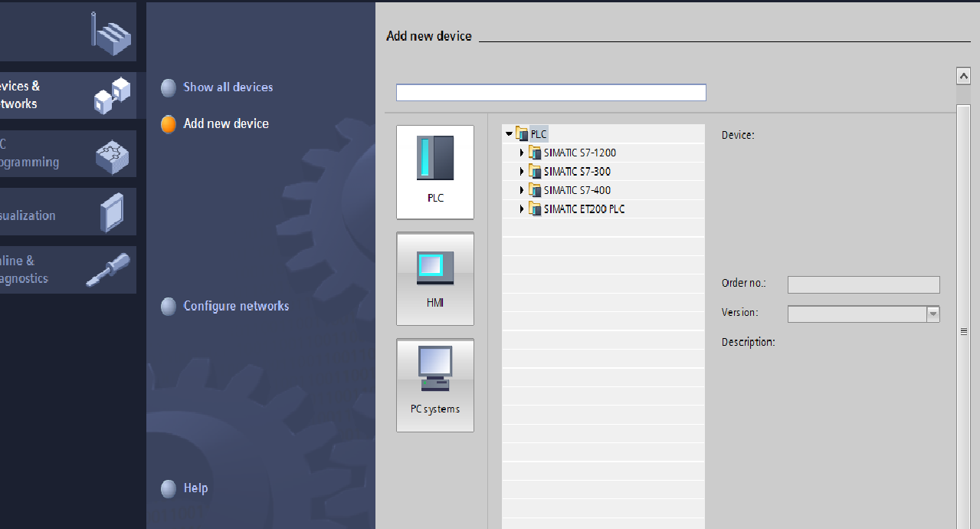Select SIMATIC S7-300 tree text

coord(578,172)
